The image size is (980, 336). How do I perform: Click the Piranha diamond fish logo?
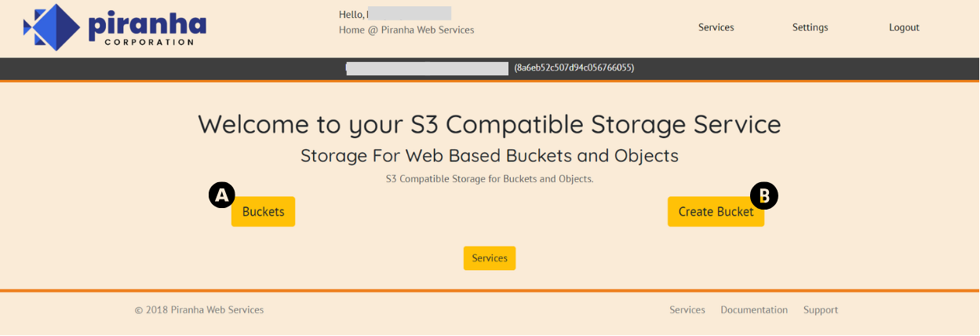click(52, 27)
